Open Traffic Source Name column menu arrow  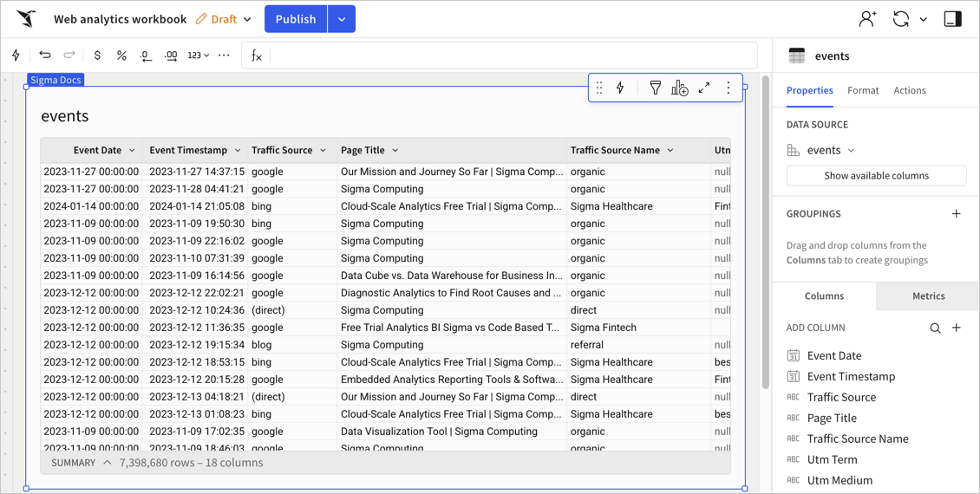coord(670,151)
